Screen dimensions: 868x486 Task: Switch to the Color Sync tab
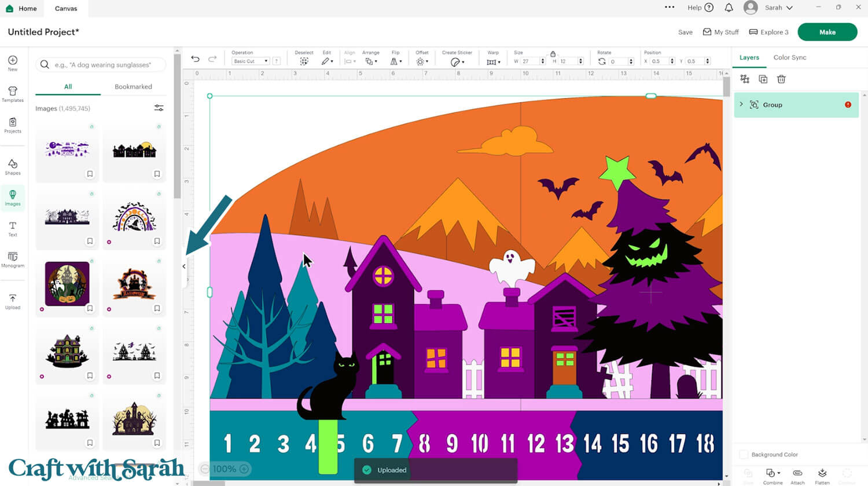790,57
